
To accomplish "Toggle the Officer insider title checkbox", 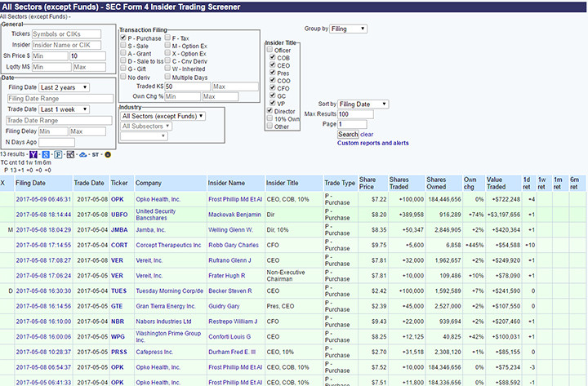I will (x=269, y=50).
